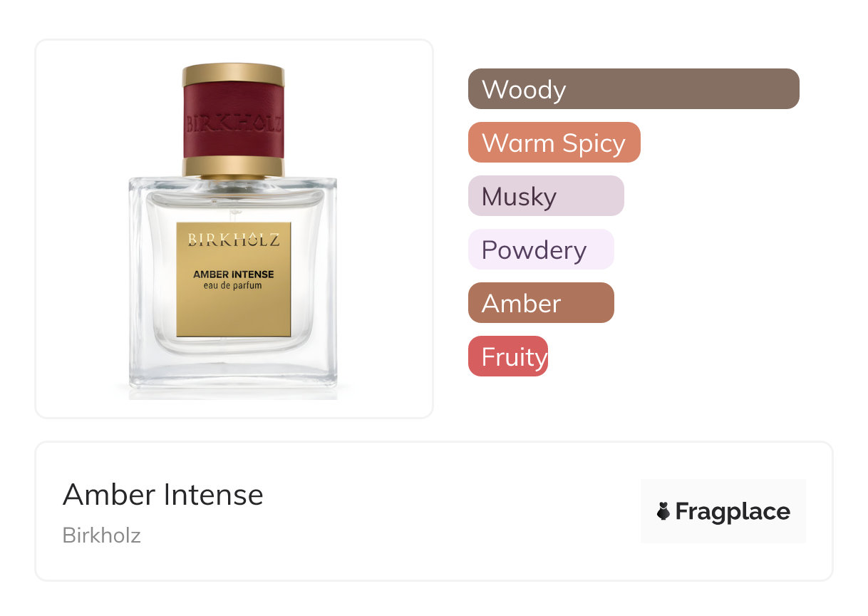Image resolution: width=868 pixels, height=616 pixels.
Task: Click the eau de parfum label text
Action: (x=234, y=285)
